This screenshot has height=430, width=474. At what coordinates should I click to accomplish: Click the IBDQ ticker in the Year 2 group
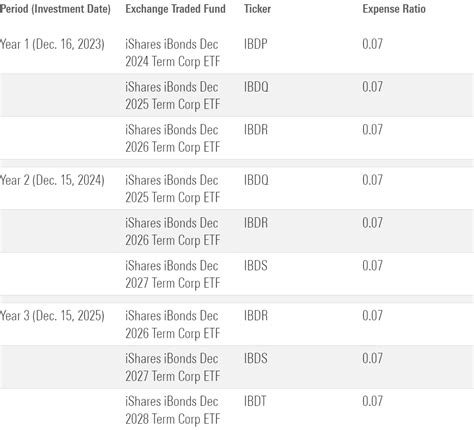pyautogui.click(x=256, y=180)
